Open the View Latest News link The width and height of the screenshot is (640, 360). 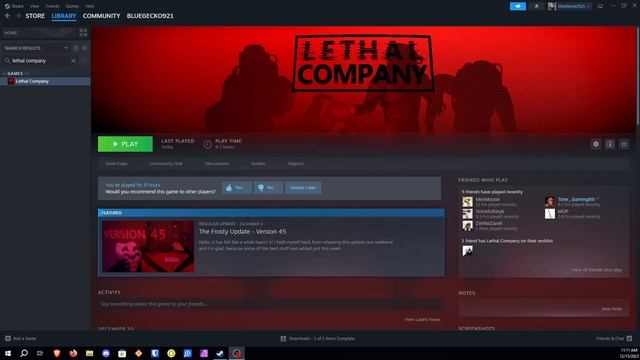(x=422, y=320)
